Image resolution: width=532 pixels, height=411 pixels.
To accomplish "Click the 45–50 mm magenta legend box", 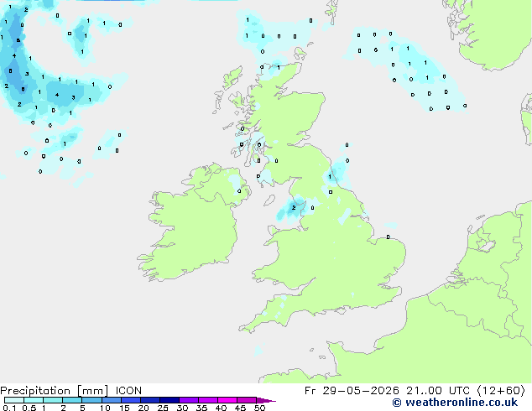I will [247, 400].
